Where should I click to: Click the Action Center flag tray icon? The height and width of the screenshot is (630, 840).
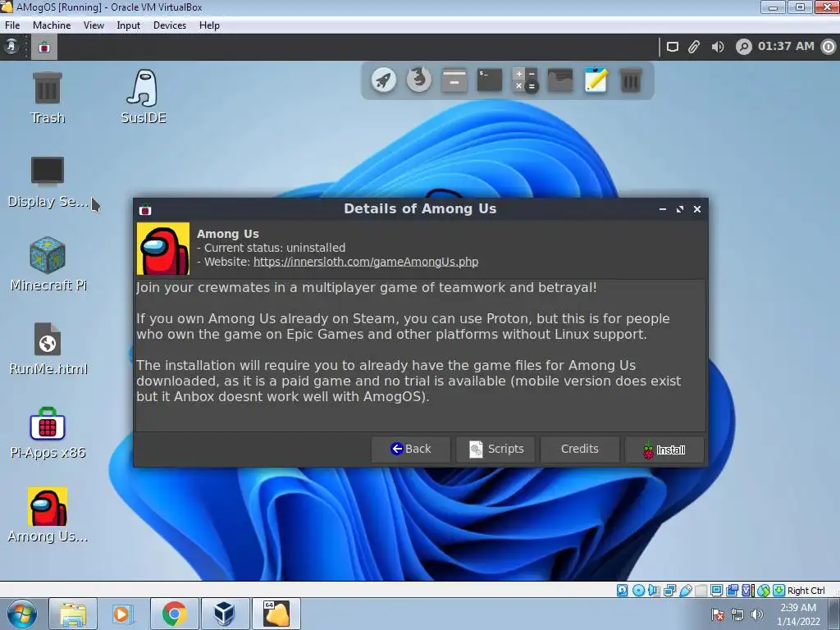coord(718,614)
